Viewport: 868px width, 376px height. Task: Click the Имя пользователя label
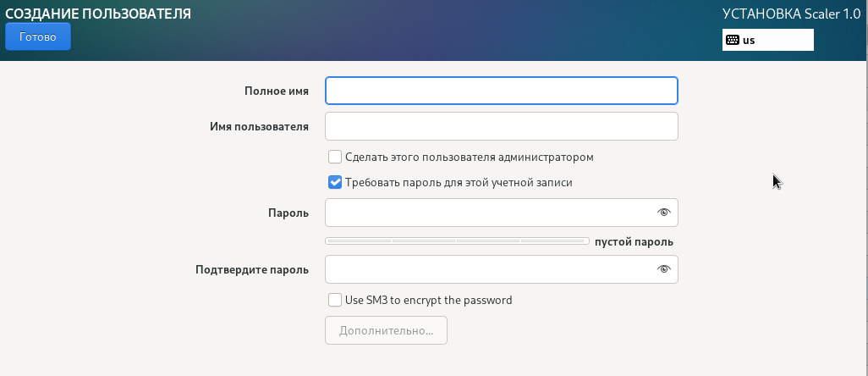259,126
